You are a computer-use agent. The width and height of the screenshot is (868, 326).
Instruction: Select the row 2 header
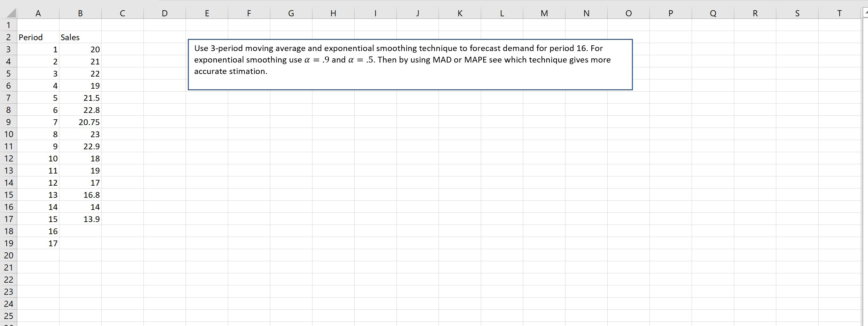pyautogui.click(x=8, y=37)
